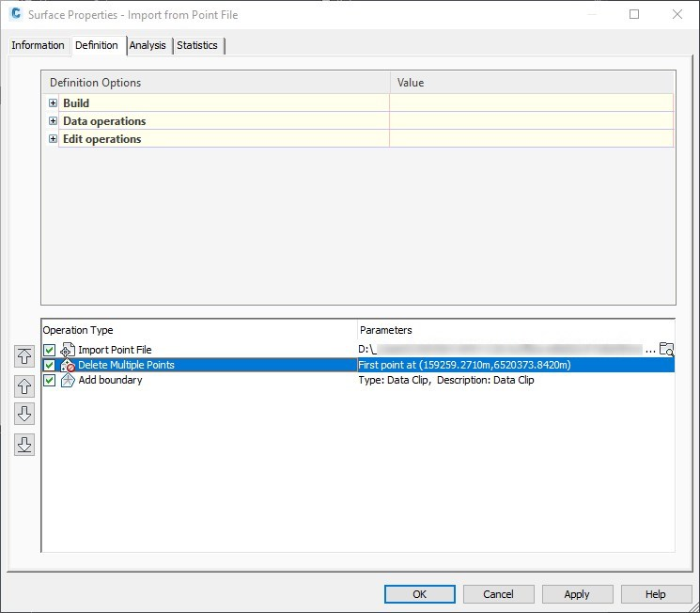Click the Cancel button
This screenshot has height=613, width=700.
(x=498, y=594)
